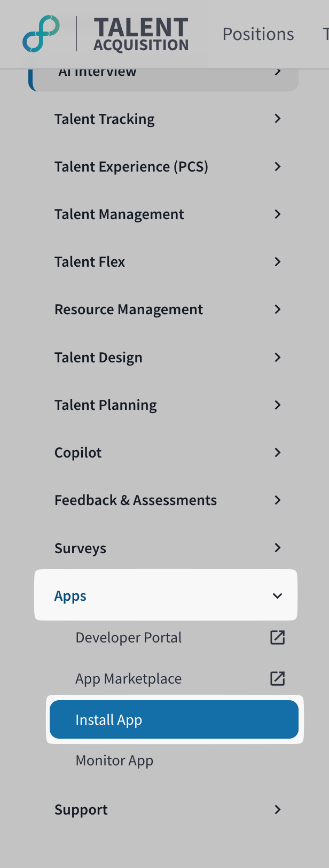The image size is (329, 868).
Task: Expand the Support section arrow
Action: (x=277, y=810)
